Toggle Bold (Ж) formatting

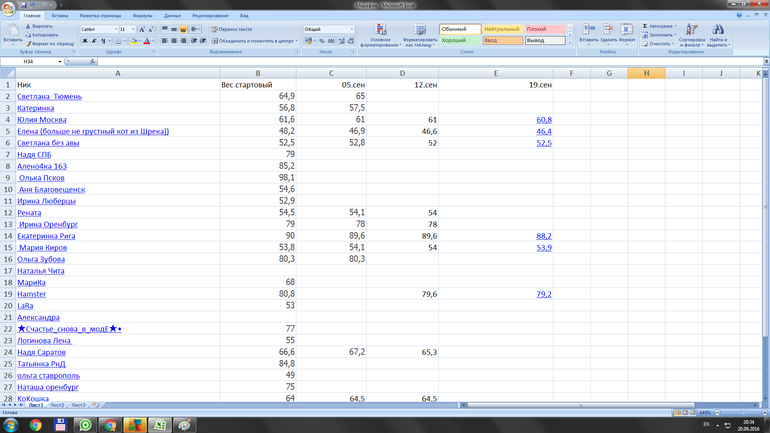point(85,41)
